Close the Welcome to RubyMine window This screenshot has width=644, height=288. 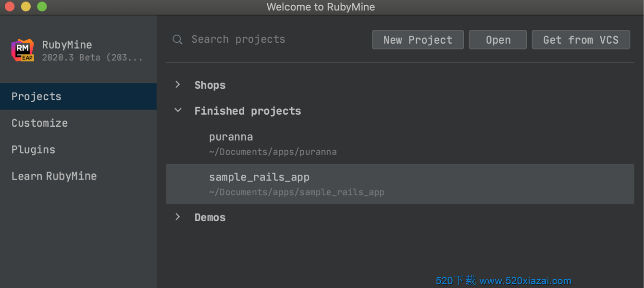pos(10,7)
